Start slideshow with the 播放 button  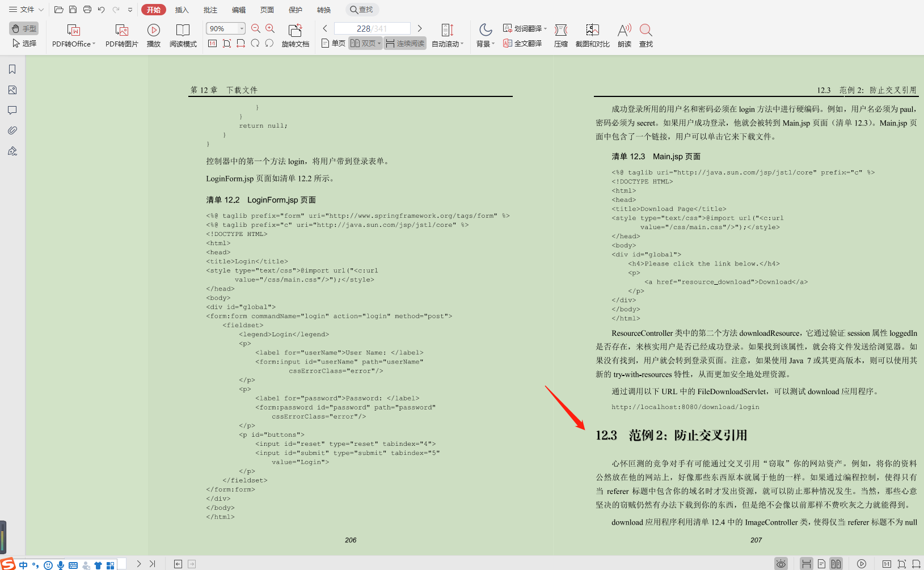(154, 35)
